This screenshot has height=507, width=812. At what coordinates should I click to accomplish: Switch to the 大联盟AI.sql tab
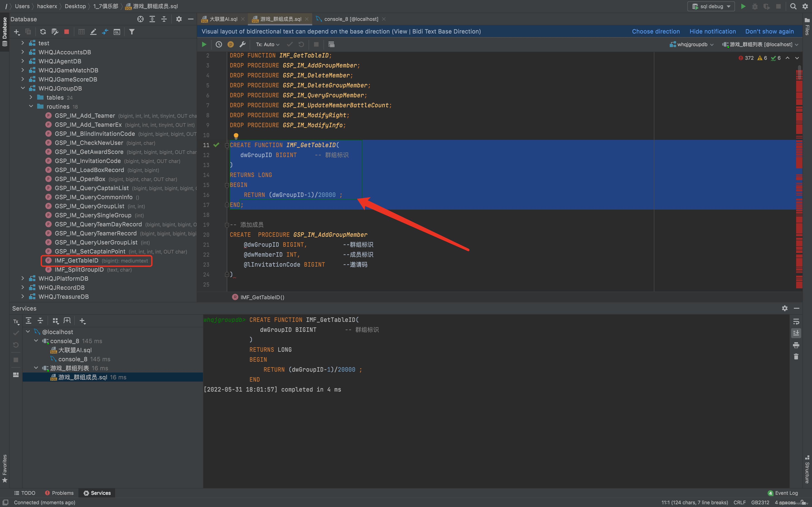(223, 19)
